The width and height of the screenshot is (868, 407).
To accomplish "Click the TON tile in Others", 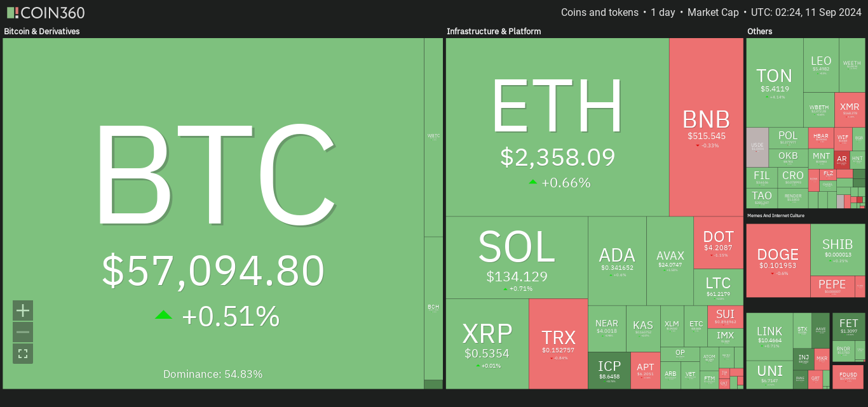I will 775,82.
